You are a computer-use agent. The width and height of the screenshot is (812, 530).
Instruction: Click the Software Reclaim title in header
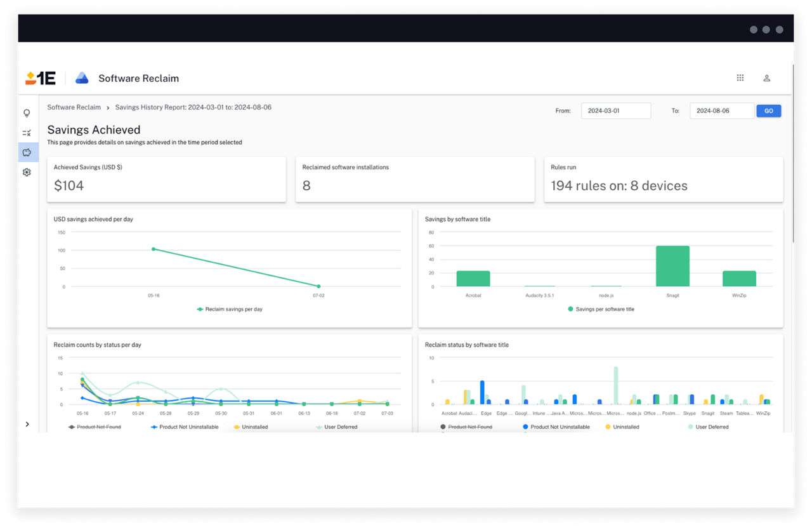click(138, 78)
